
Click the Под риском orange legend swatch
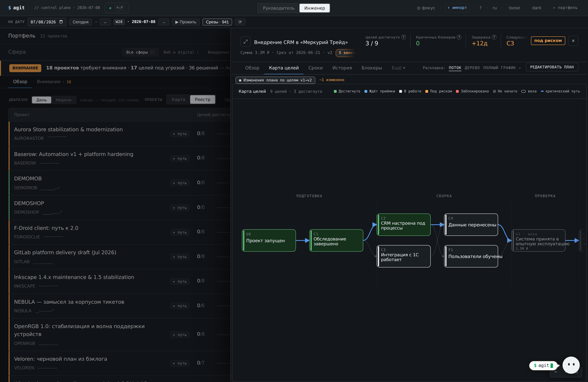427,91
